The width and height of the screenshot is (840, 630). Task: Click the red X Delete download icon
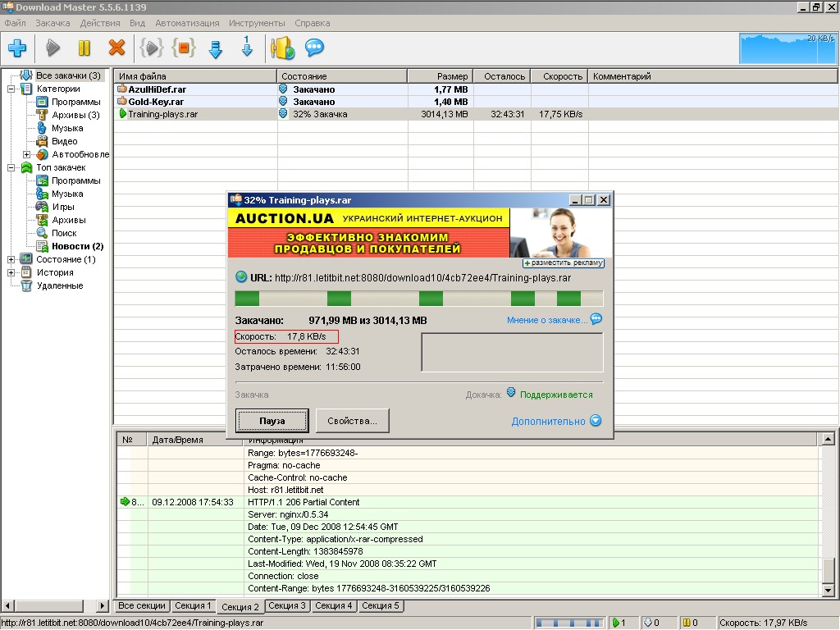point(116,48)
